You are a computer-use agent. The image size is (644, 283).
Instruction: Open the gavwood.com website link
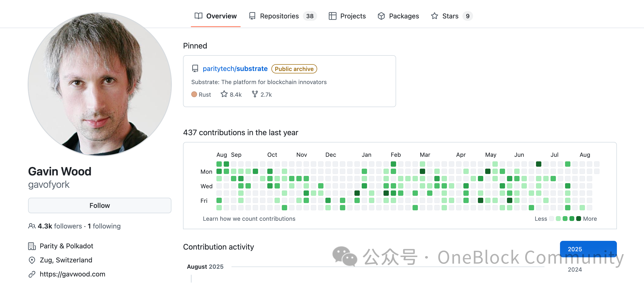coord(72,274)
